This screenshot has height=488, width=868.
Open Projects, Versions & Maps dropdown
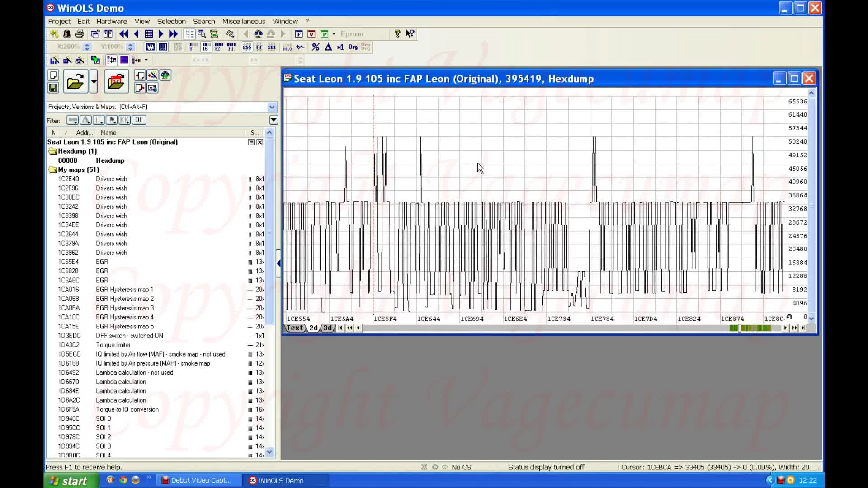[272, 107]
